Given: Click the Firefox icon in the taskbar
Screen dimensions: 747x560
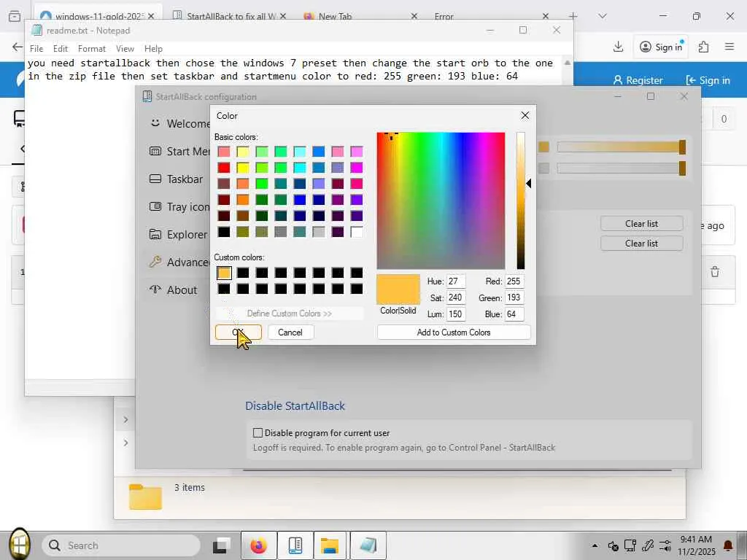Looking at the screenshot, I should click(x=258, y=545).
